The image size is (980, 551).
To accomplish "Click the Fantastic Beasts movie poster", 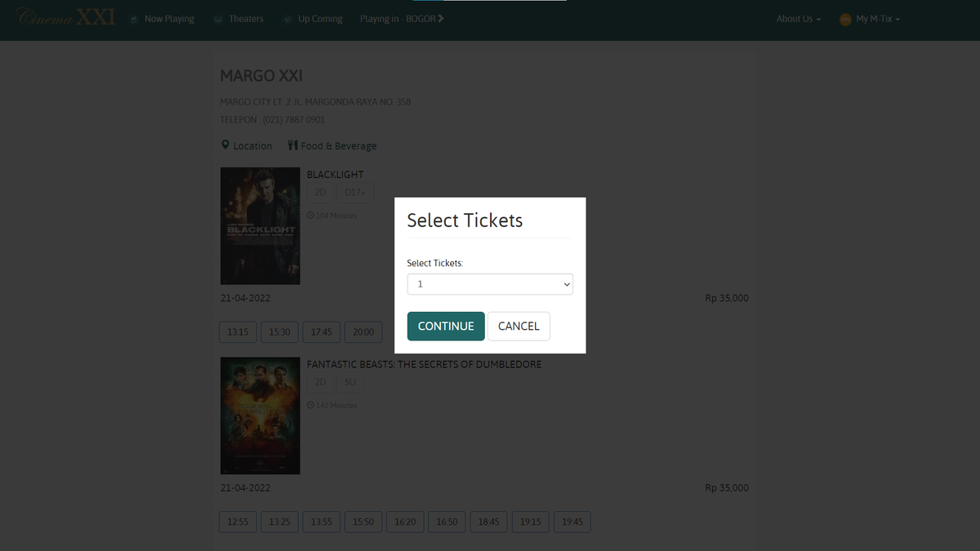I will coord(261,415).
